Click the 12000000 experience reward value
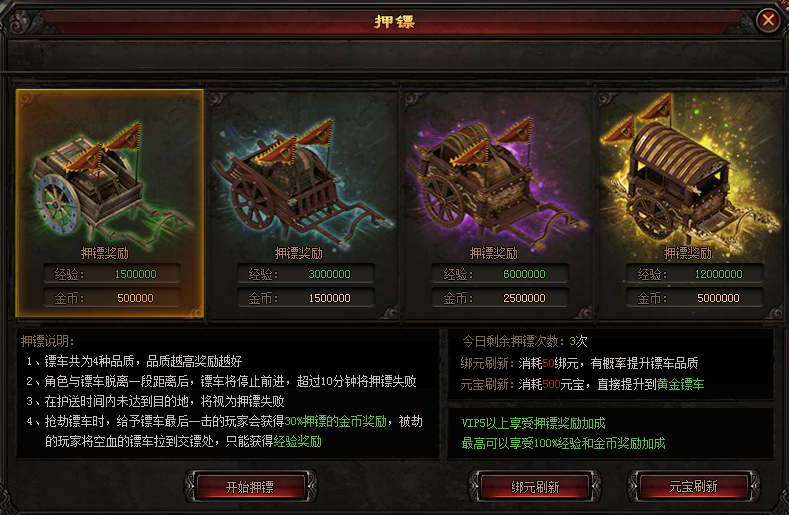789x515 pixels. [x=718, y=274]
